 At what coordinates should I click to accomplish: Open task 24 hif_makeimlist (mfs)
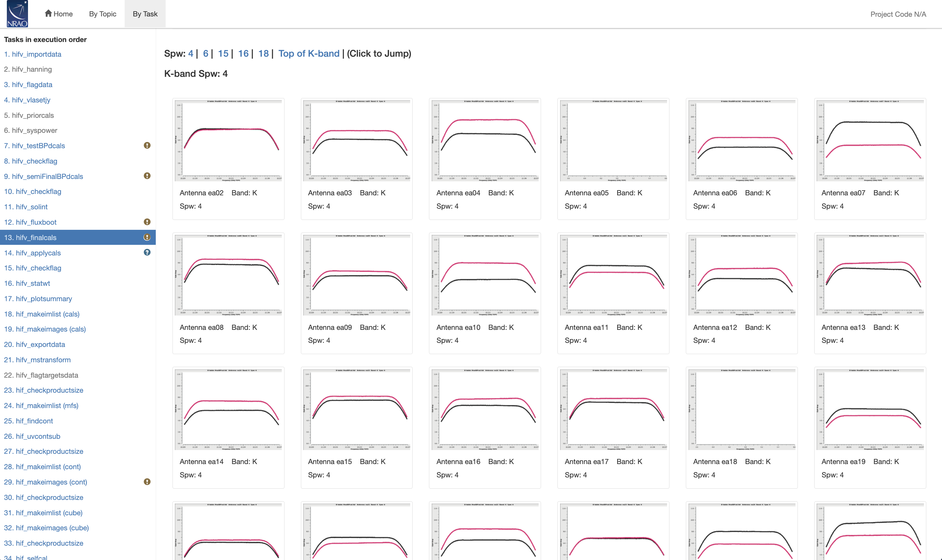41,406
